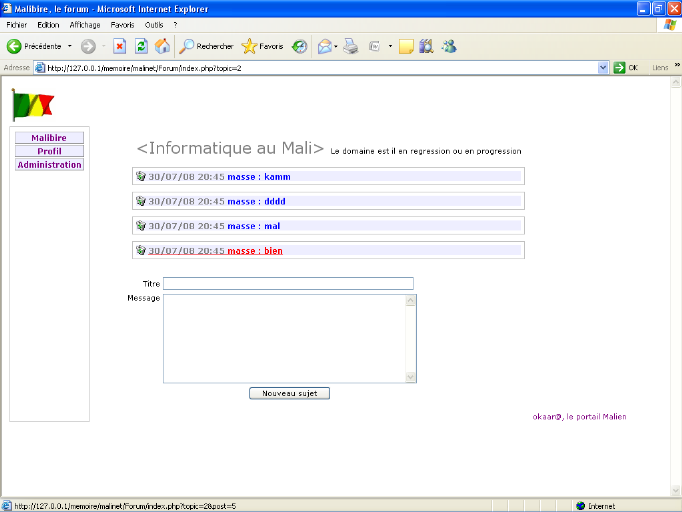
Task: Open the Edition menu
Action: click(48, 25)
